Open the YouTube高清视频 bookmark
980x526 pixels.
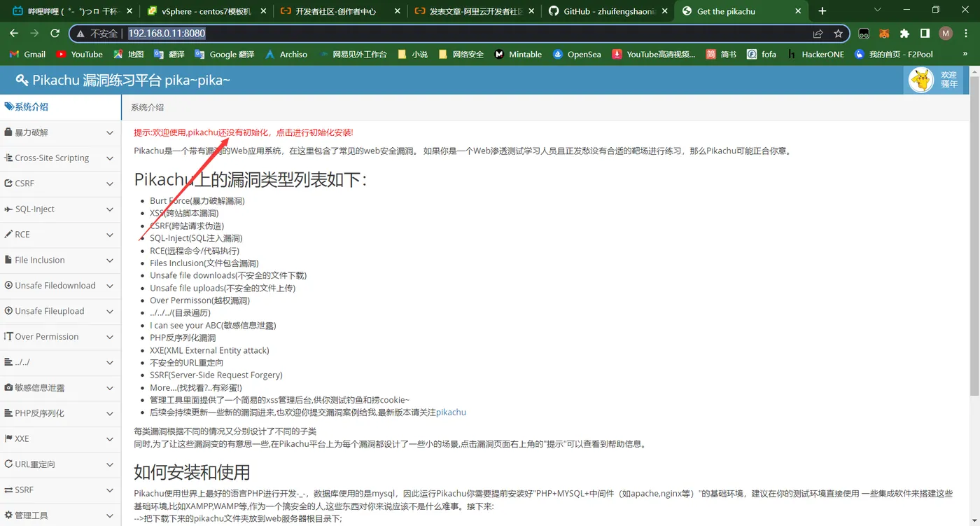(x=654, y=54)
